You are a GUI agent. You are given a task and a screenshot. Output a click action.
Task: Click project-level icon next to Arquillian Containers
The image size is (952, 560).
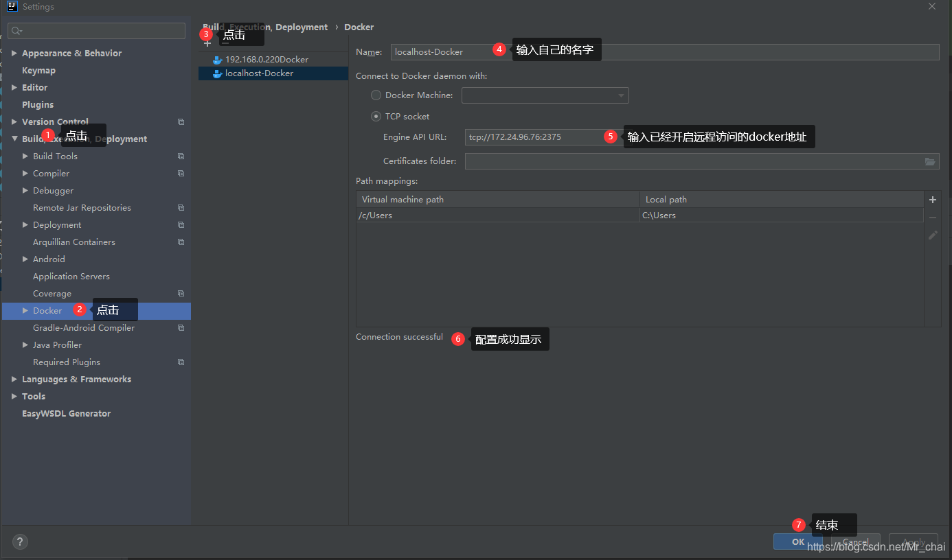pos(181,242)
